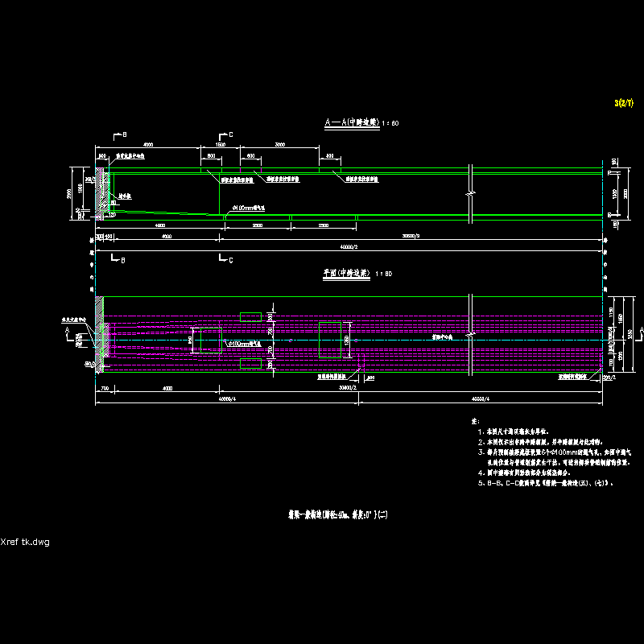Click the 'Φ100mm' vent hole label in the plan view
644x644 pixels.
(246, 344)
